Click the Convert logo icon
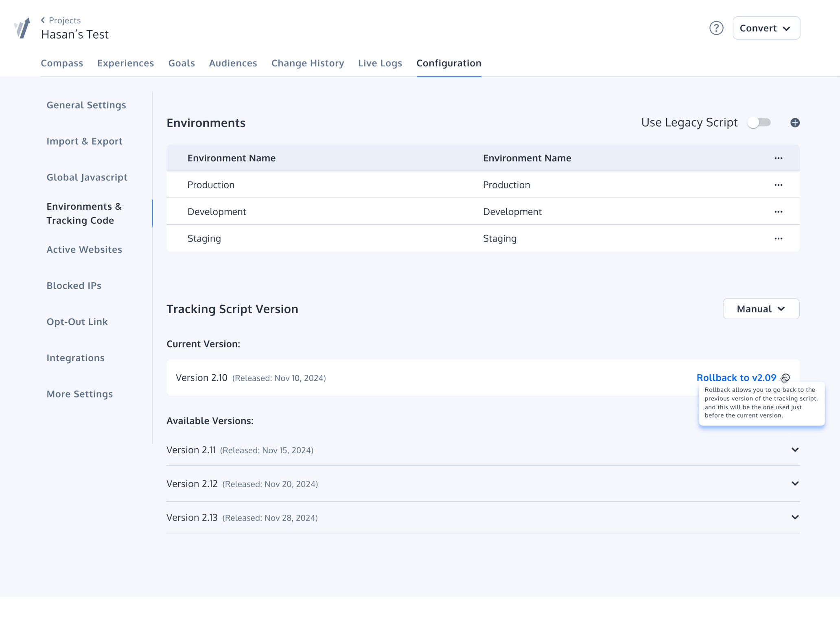840x628 pixels. (x=22, y=28)
